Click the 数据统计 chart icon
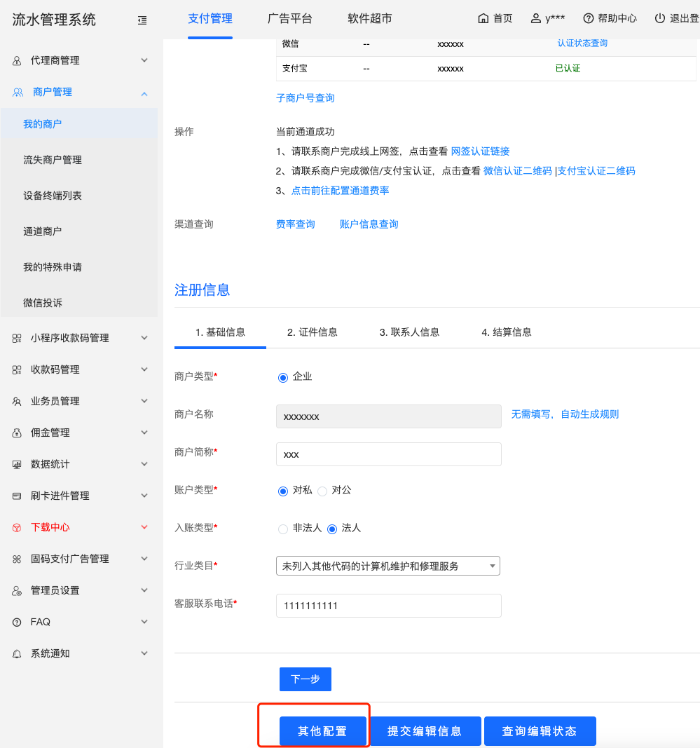This screenshot has height=748, width=700. point(17,464)
